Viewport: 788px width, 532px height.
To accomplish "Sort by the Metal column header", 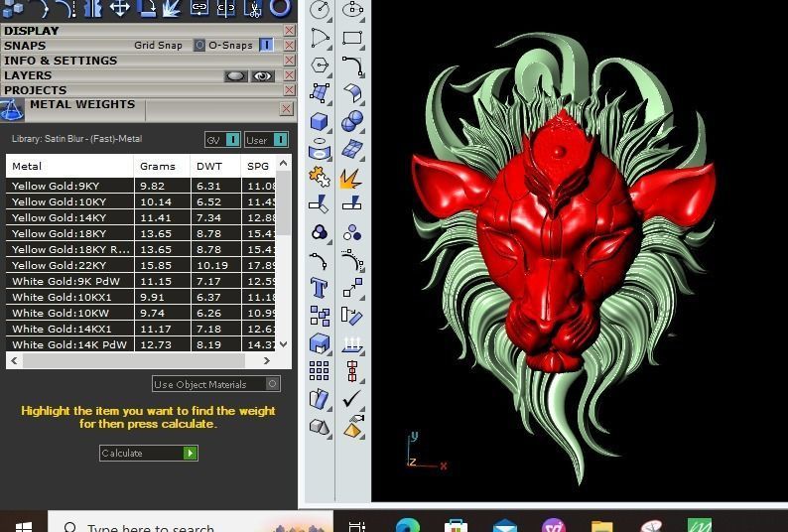I will point(69,166).
